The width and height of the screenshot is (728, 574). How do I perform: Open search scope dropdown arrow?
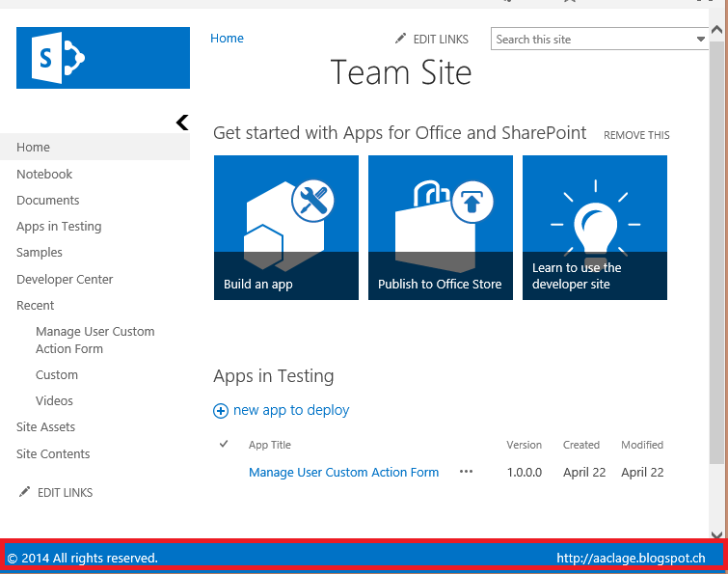701,39
